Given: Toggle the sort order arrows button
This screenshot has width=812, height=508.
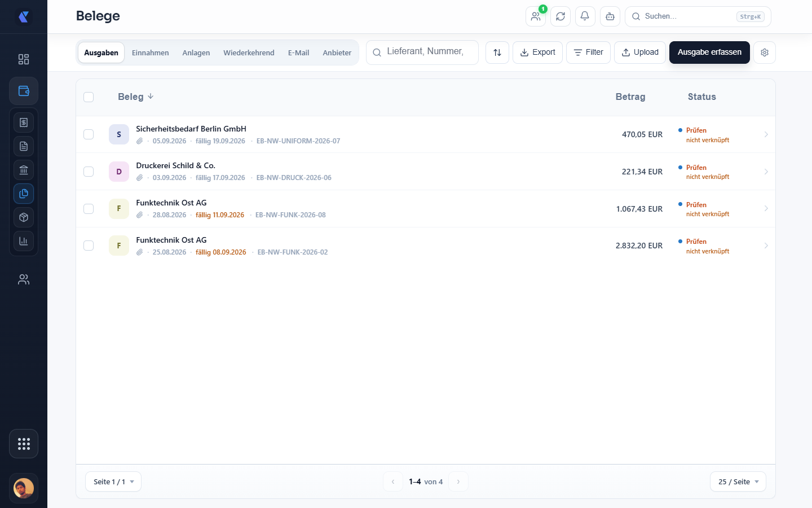Looking at the screenshot, I should tap(497, 52).
